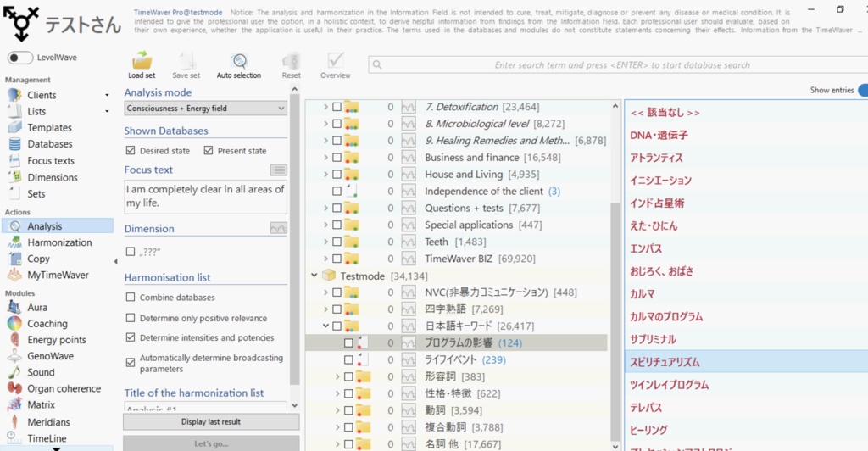Launch the Coaching module
868x451 pixels.
[47, 323]
